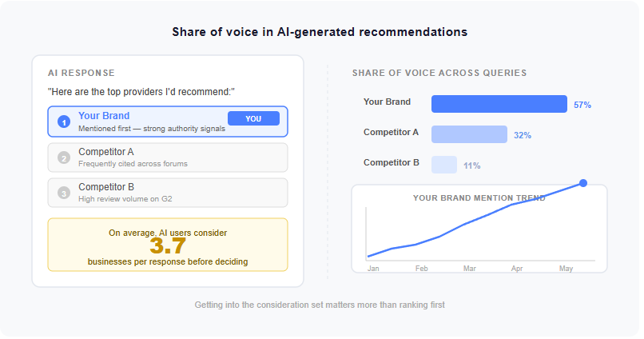Viewport: 644px width, 339px height.
Task: Click the May label on trend axis
Action: click(x=566, y=269)
